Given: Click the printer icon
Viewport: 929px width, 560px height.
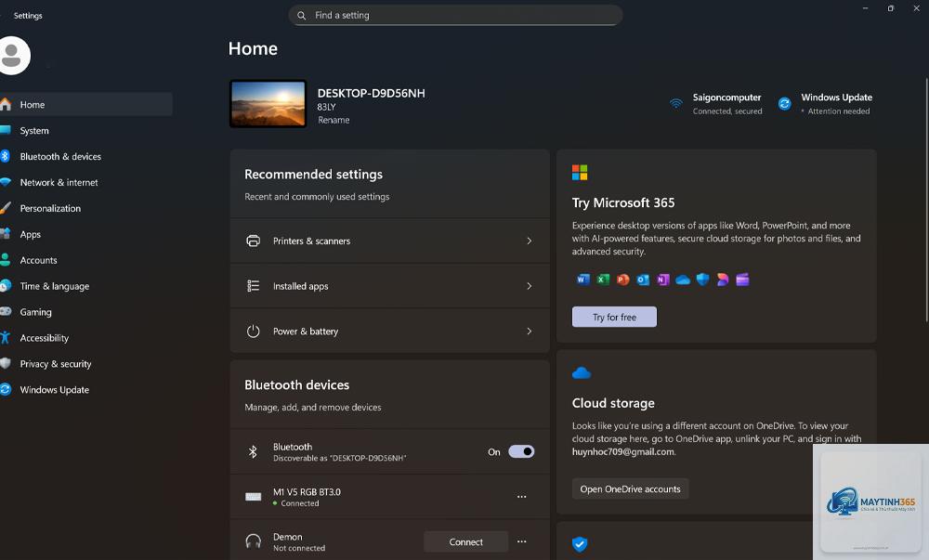Looking at the screenshot, I should 253,241.
